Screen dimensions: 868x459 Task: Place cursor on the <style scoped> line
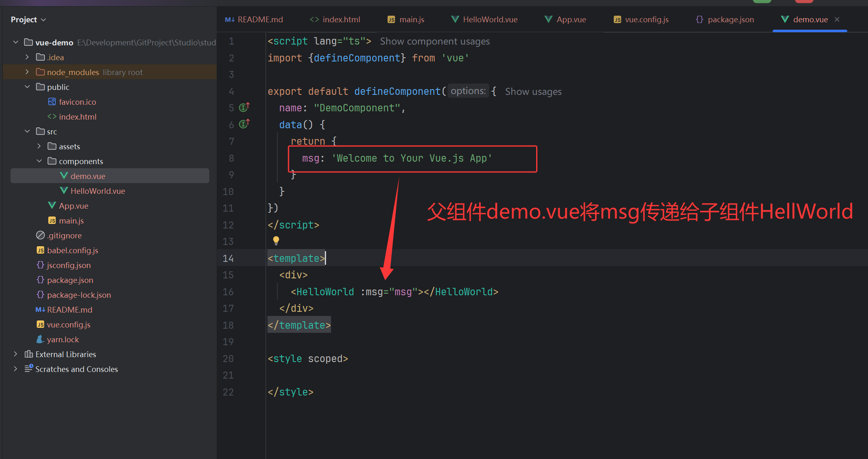[308, 359]
